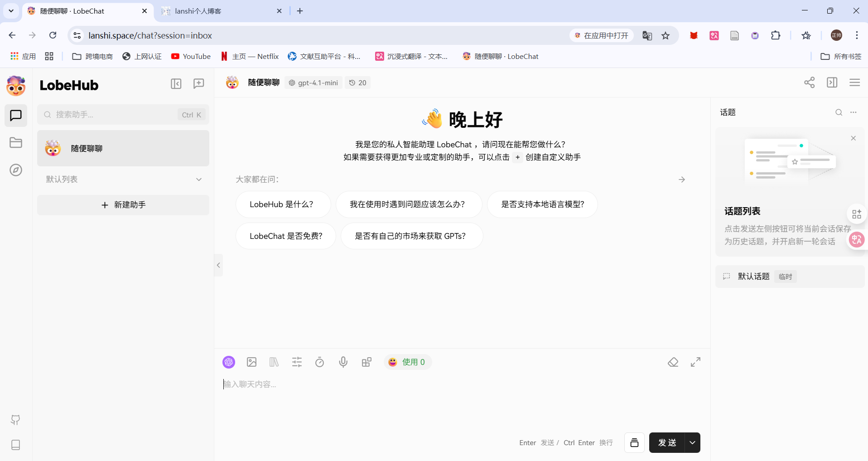Switch to the 随便聊聊 · LobeChat tab
The width and height of the screenshot is (868, 461).
(x=87, y=11)
